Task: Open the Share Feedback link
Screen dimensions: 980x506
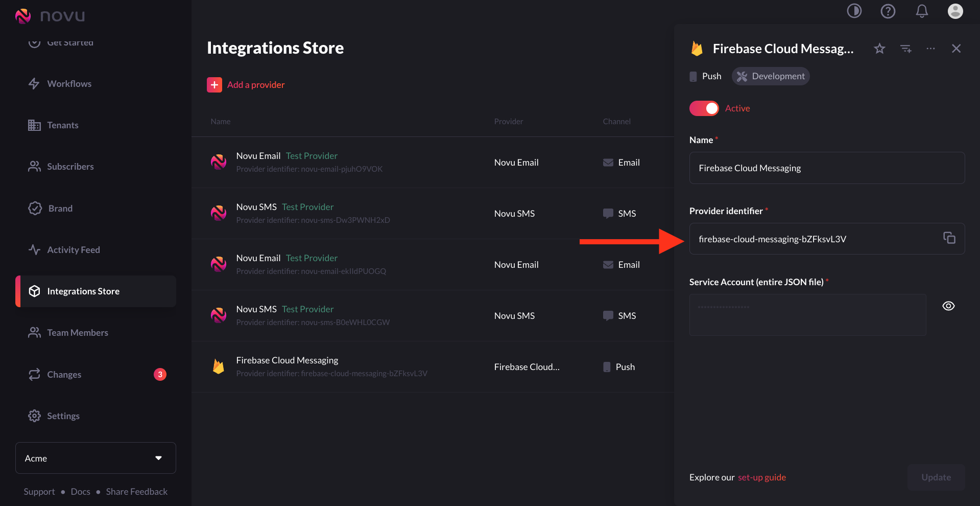Action: (x=137, y=492)
